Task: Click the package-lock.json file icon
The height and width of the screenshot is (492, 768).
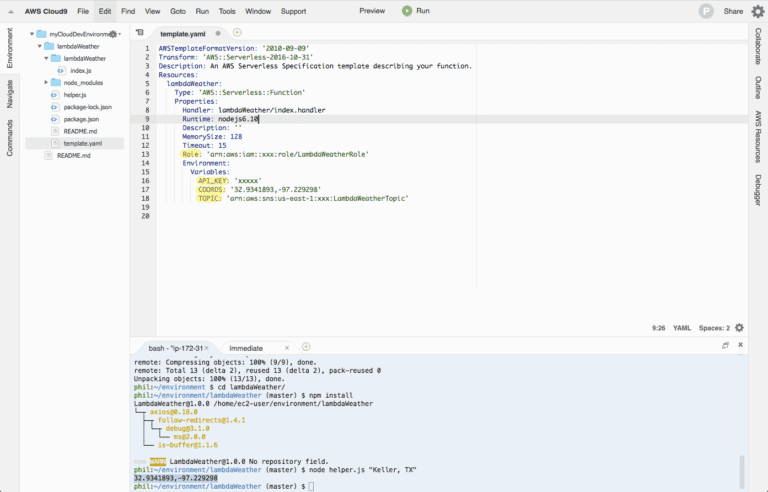Action: [55, 107]
